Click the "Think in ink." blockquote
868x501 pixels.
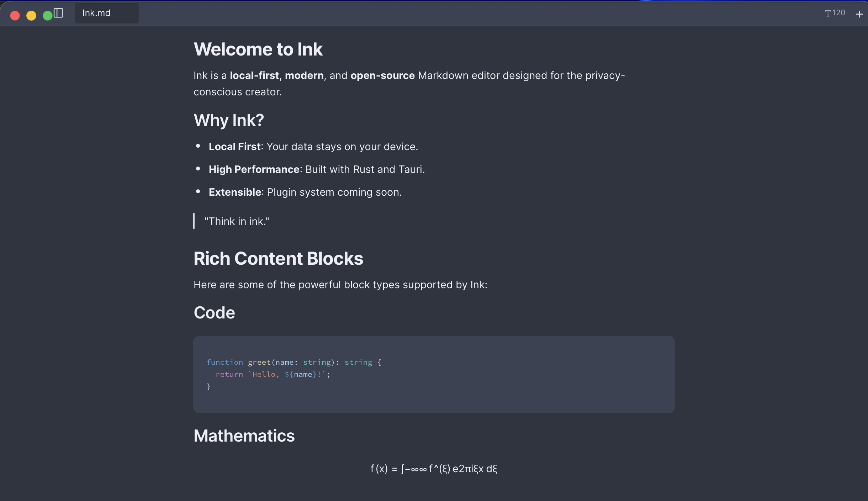(x=237, y=221)
